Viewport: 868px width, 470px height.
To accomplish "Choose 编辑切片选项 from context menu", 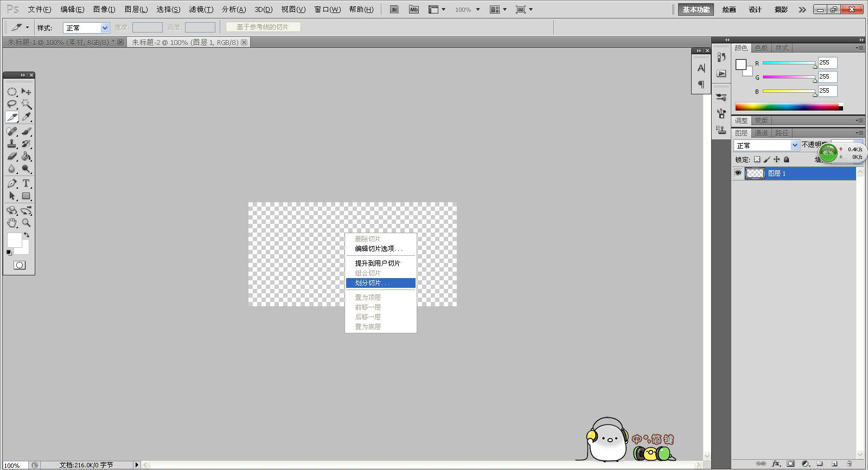I will coord(381,248).
